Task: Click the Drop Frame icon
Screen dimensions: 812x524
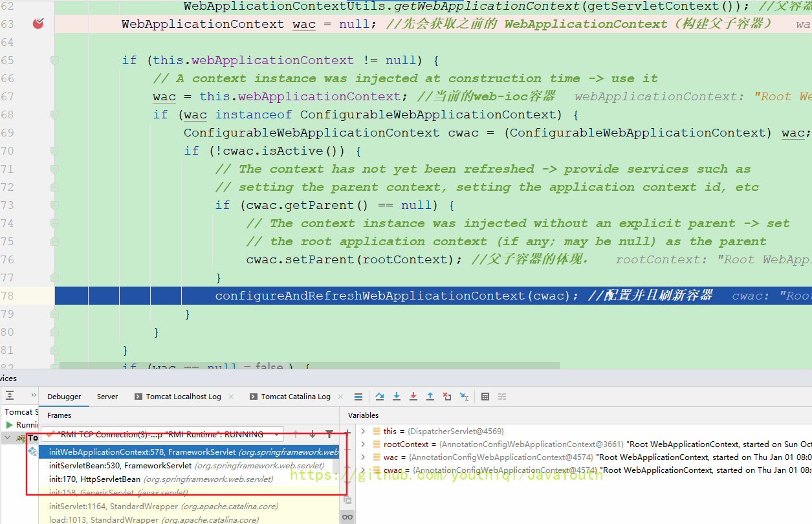Action: [x=447, y=397]
